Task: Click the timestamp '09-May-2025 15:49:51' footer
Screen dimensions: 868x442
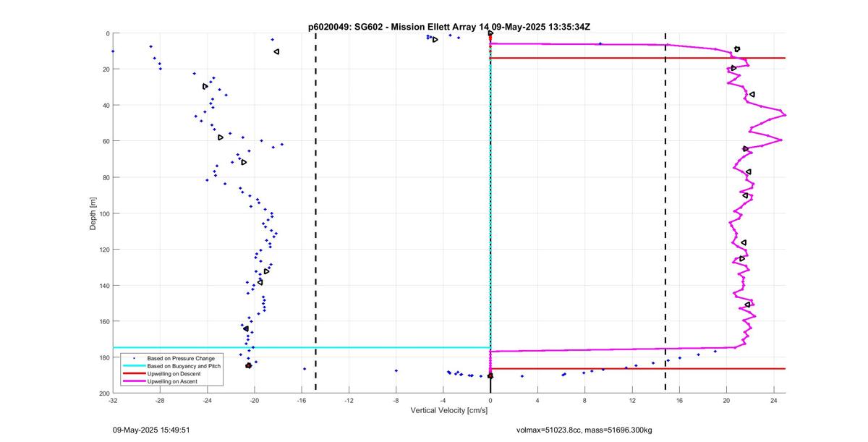Action: tap(151, 430)
